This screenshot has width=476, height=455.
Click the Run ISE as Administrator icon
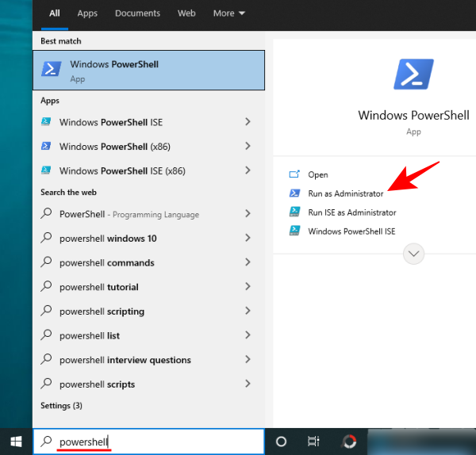tap(294, 212)
